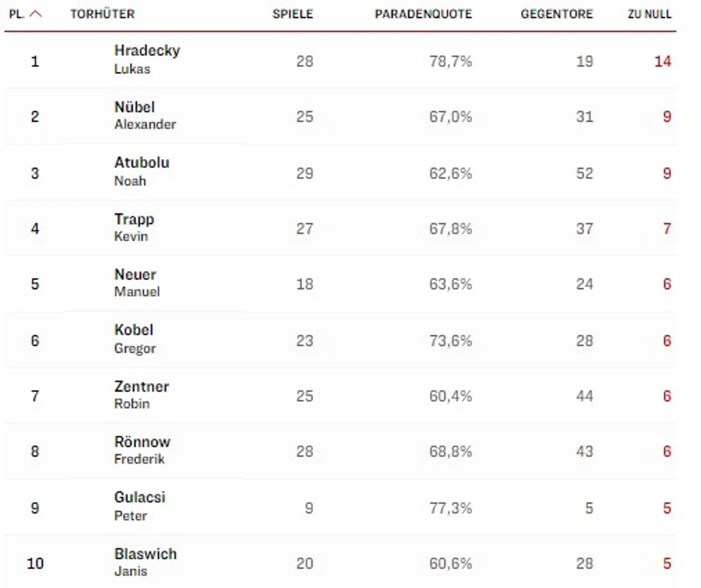Click the Zu Null column header

[x=649, y=14]
